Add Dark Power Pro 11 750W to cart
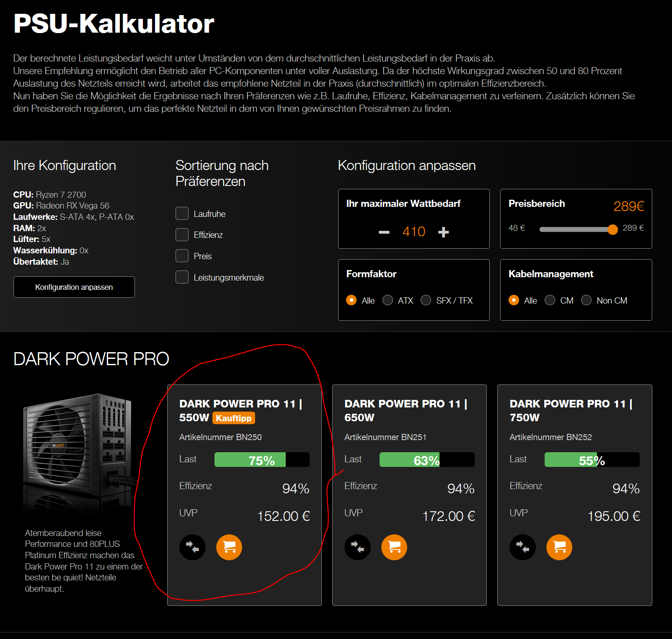Image resolution: width=672 pixels, height=639 pixels. 559,547
